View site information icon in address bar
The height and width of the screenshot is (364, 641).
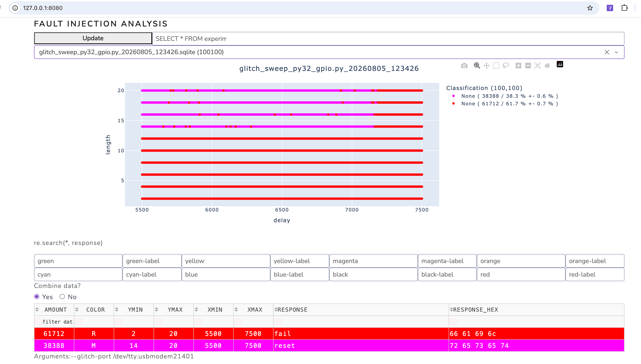tap(15, 8)
